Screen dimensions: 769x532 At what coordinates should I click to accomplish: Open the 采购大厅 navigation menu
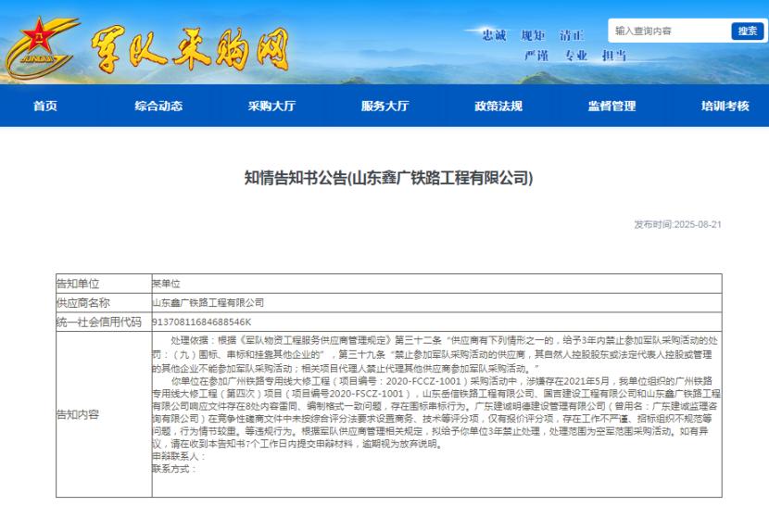[271, 106]
